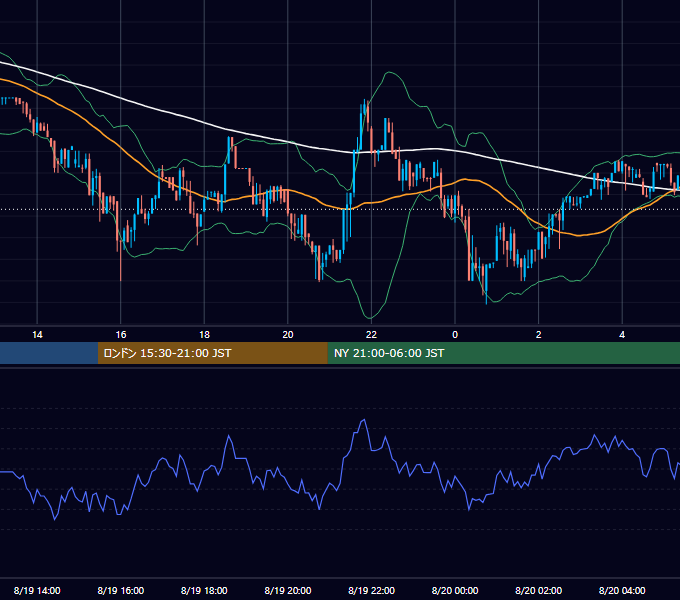This screenshot has width=680, height=600.
Task: Click the 8/20 00:00 time label
Action: [x=455, y=590]
